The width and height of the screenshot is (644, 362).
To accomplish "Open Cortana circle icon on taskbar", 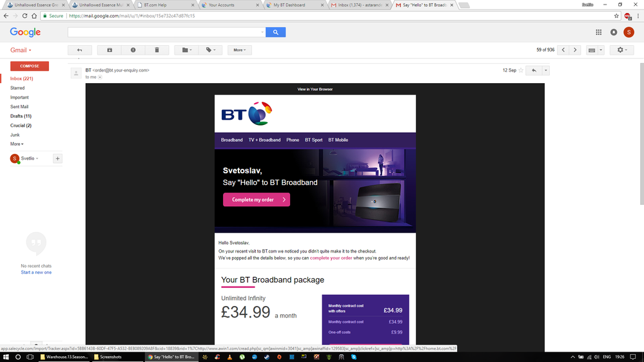I will coord(17,357).
